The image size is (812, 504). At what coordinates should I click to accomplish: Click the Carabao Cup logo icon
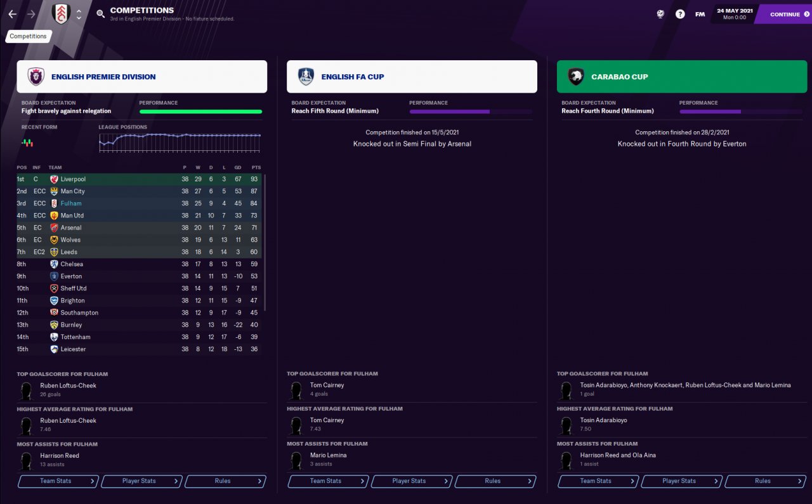pos(576,77)
